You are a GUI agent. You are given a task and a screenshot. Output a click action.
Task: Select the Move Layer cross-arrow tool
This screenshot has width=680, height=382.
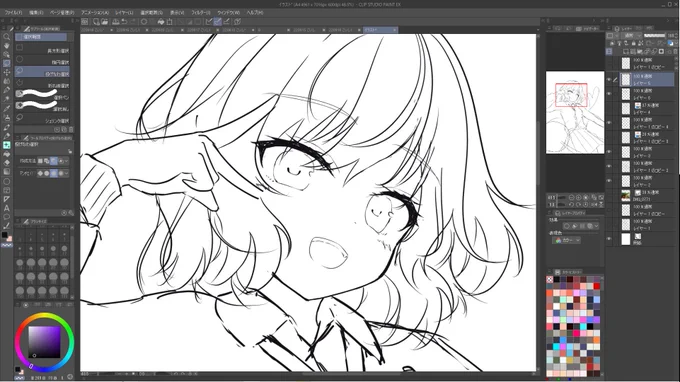(x=7, y=72)
